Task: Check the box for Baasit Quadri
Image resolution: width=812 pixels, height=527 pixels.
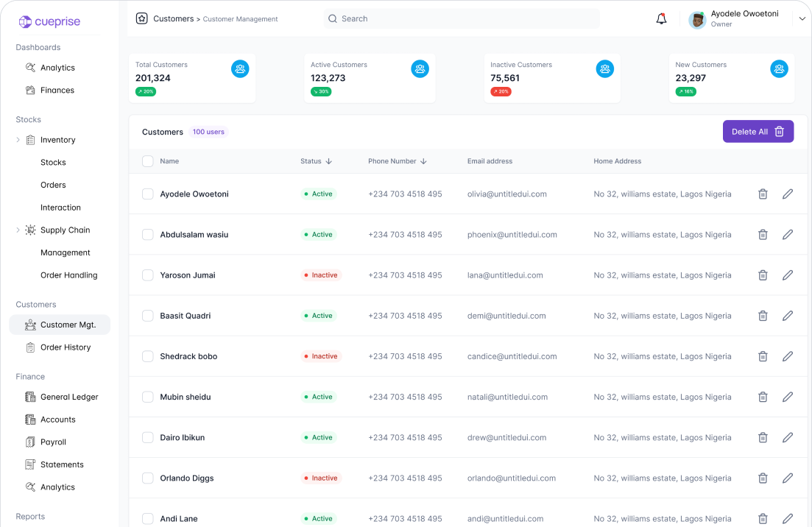Action: [x=148, y=316]
